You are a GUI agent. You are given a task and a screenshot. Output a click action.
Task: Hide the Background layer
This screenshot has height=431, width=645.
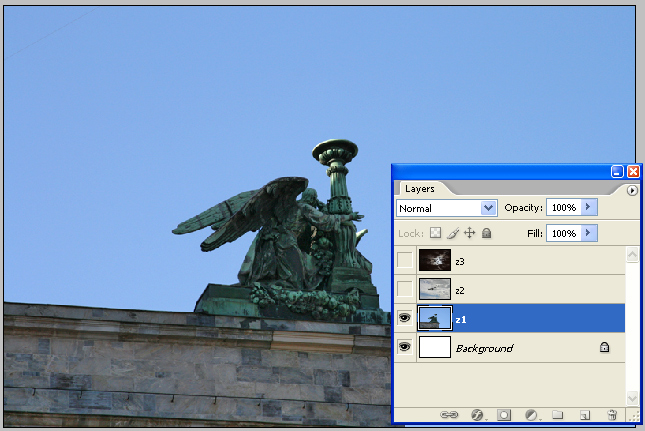pyautogui.click(x=405, y=347)
